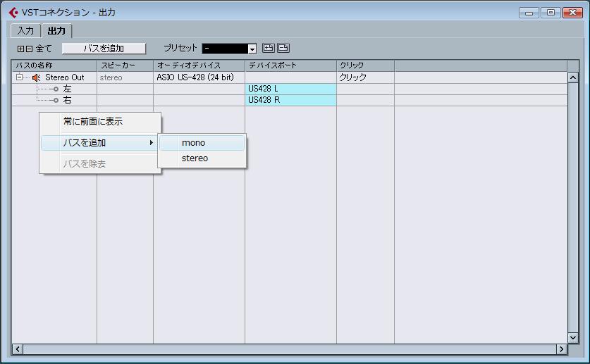Click vertical scrollbar down arrow
Screen dimensions: 590x364
[572, 338]
